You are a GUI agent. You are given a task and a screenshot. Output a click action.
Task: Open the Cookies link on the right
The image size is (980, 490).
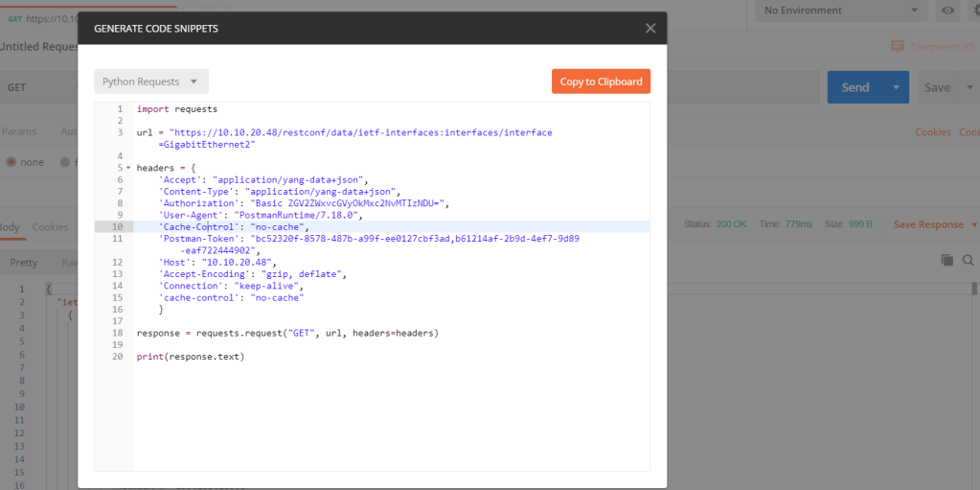[x=932, y=132]
